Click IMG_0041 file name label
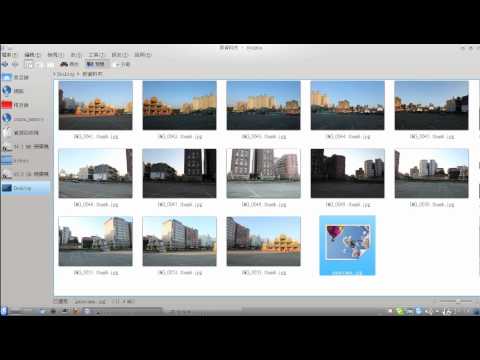Image resolution: width=480 pixels, height=360 pixels. pos(96,137)
